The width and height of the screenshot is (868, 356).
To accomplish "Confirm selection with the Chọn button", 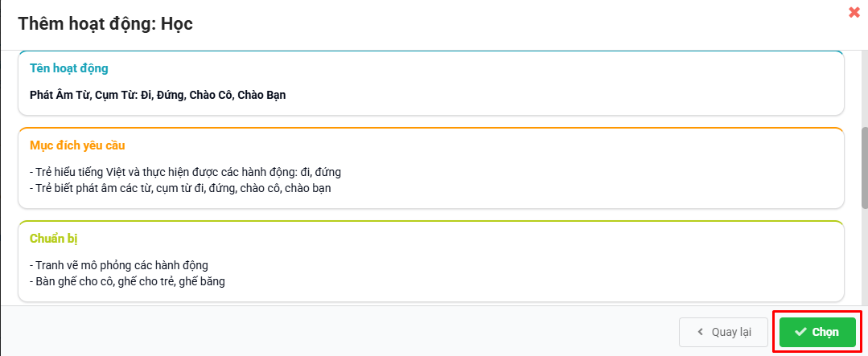I will (x=817, y=332).
